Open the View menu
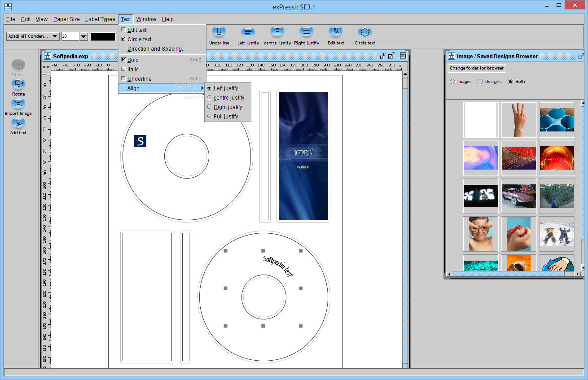 point(42,19)
